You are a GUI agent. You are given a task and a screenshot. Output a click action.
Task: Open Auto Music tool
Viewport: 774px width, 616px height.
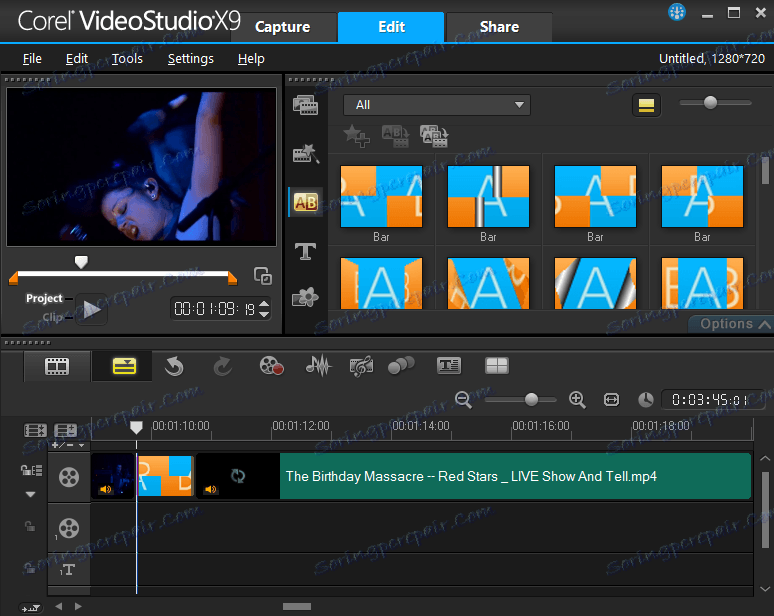pyautogui.click(x=361, y=366)
